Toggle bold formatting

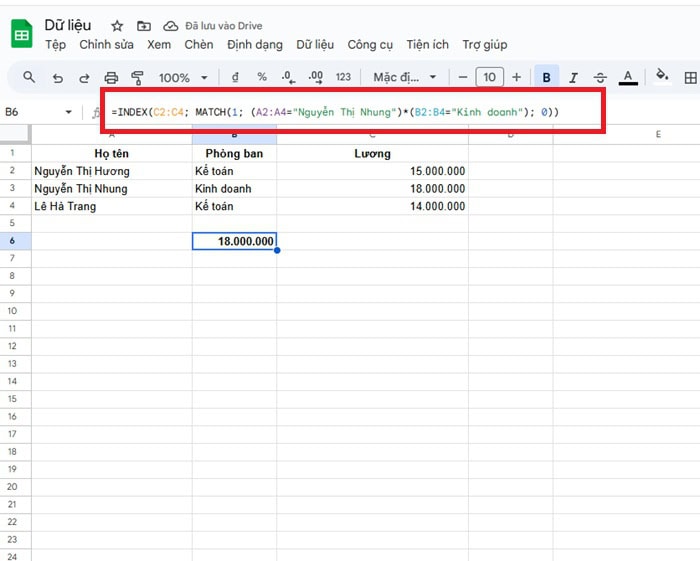tap(547, 77)
